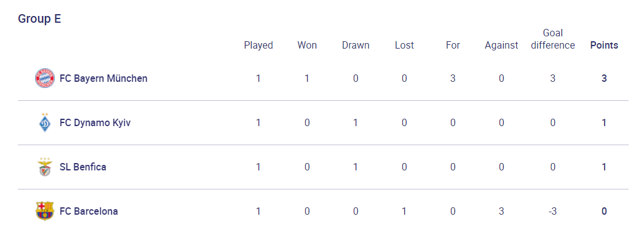
Task: Click the Group E heading
Action: [x=39, y=19]
